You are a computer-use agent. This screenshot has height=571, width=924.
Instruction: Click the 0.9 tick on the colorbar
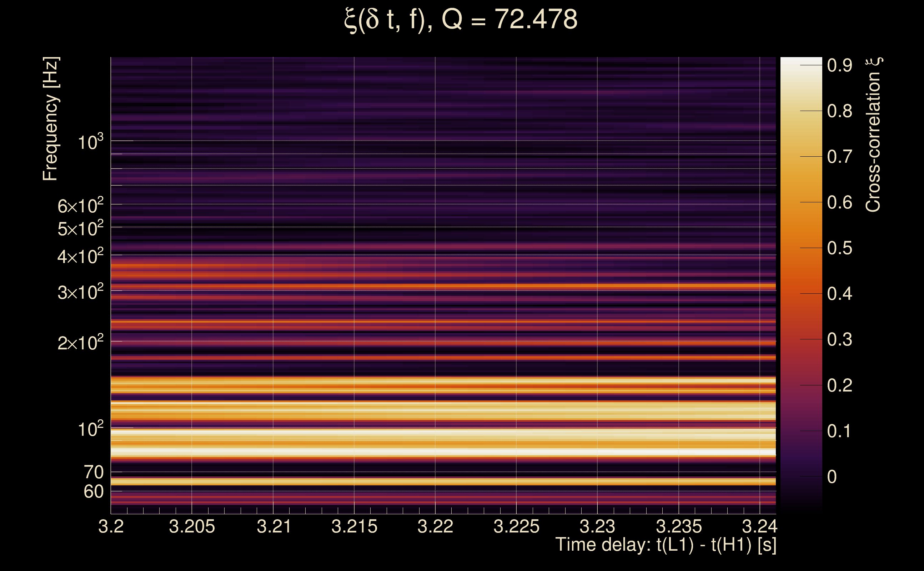[x=839, y=65]
